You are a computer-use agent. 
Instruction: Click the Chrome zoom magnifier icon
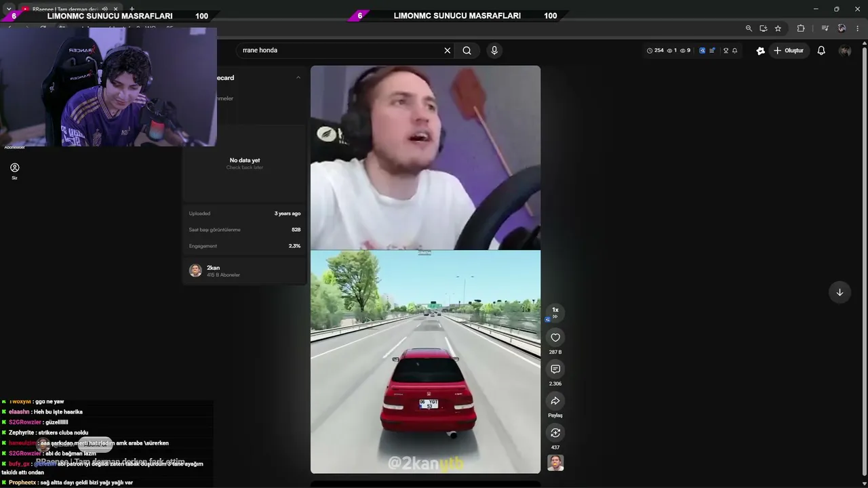(749, 28)
